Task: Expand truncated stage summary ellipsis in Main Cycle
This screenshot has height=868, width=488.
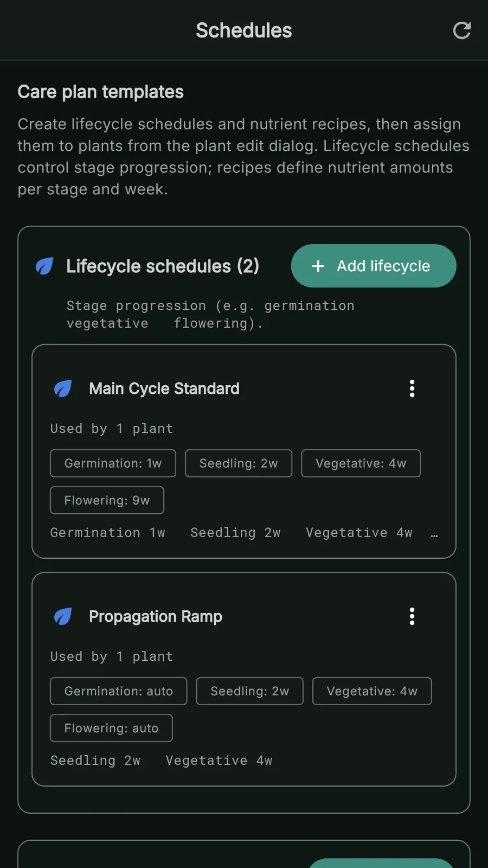Action: tap(434, 534)
